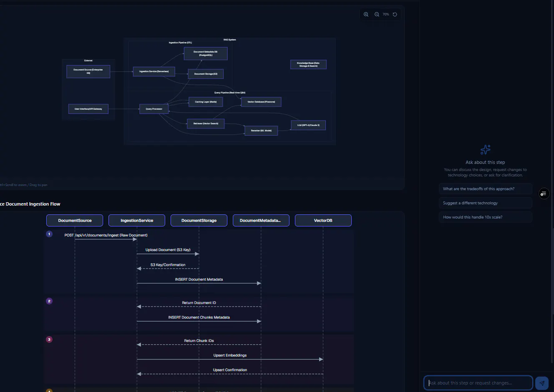Click the 'Ingestion Pipeline (ETL)' group label
This screenshot has width=554, height=392.
[x=180, y=43]
